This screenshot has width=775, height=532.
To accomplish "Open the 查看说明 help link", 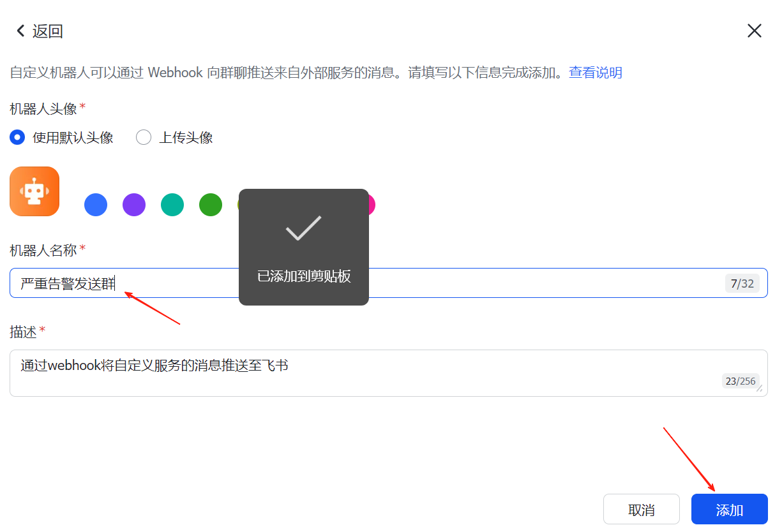I will coord(596,72).
